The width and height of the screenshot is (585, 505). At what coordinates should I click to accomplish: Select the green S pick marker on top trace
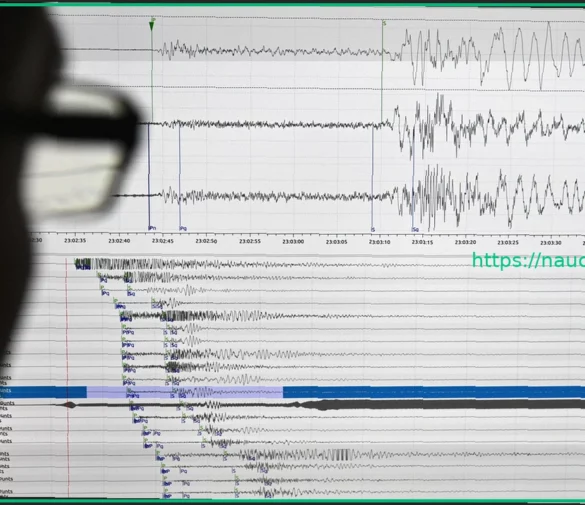[x=384, y=23]
